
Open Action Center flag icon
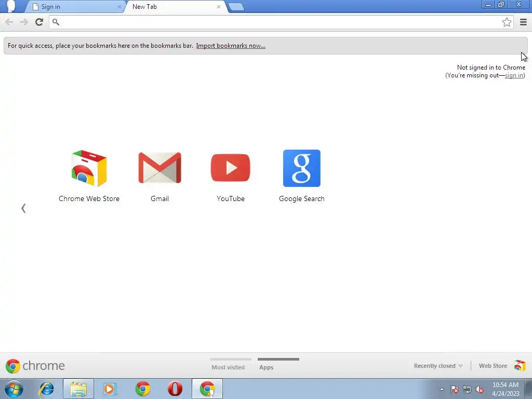pos(455,389)
